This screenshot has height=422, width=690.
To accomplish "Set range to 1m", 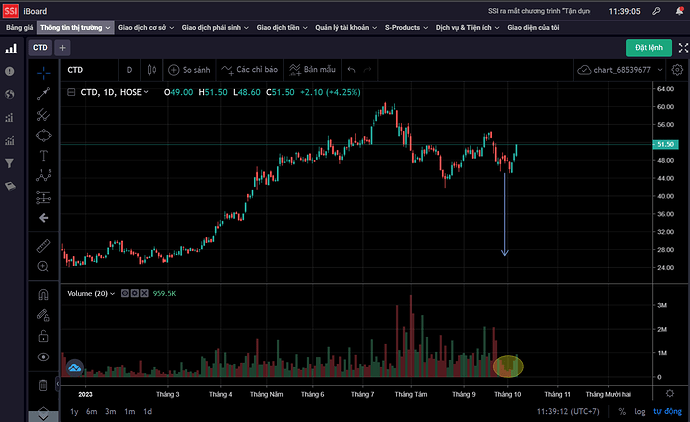I will point(129,411).
